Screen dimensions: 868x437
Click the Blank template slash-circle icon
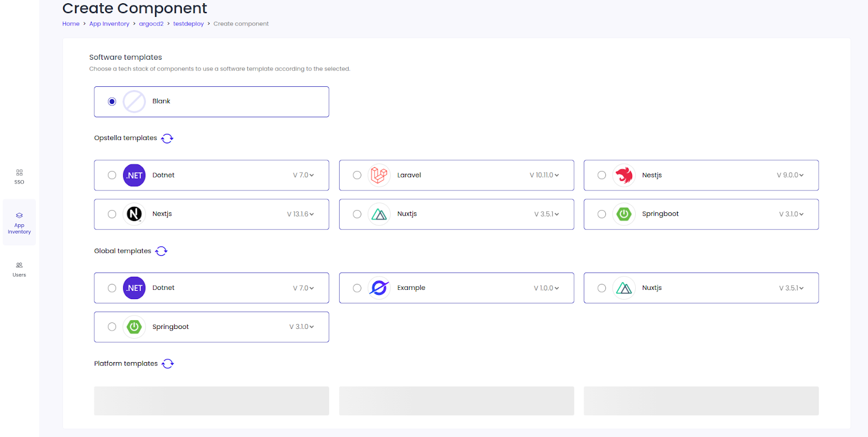pos(134,102)
